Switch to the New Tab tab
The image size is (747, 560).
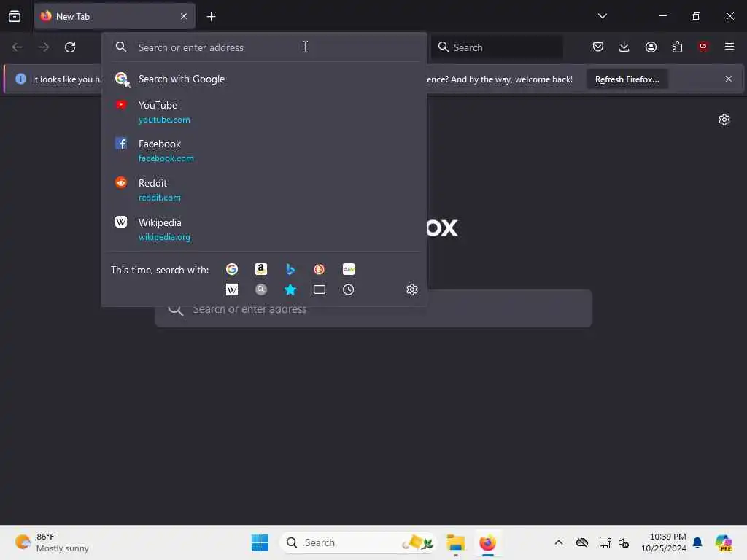(115, 16)
